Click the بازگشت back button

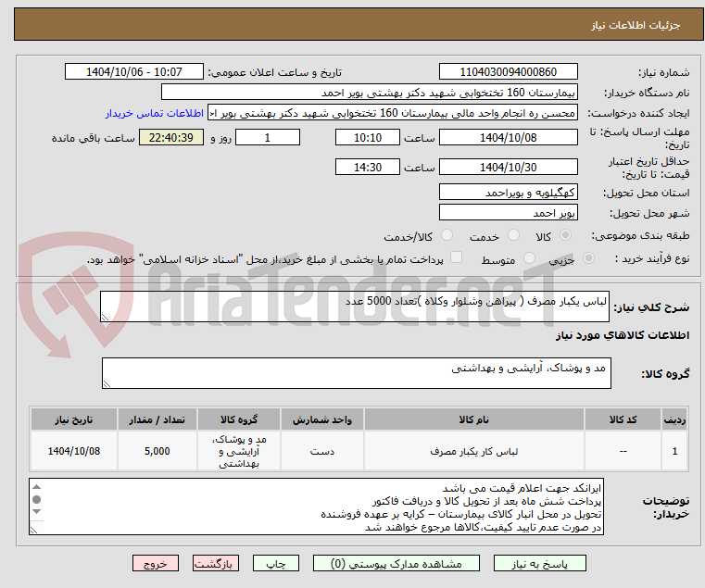216,563
